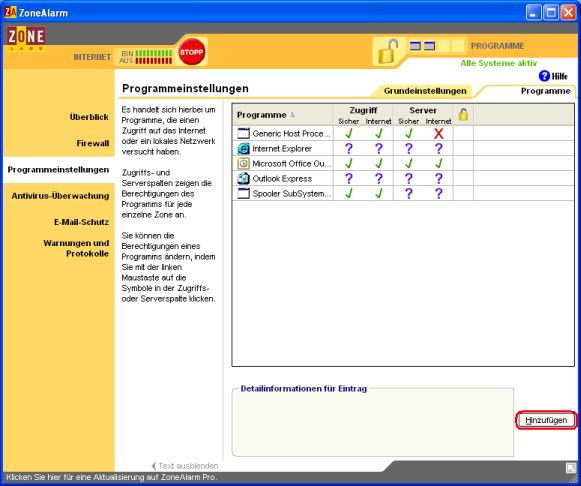Toggle Microsoft Office Outlook Server Sicher permission
This screenshot has width=581, height=486.
point(409,163)
